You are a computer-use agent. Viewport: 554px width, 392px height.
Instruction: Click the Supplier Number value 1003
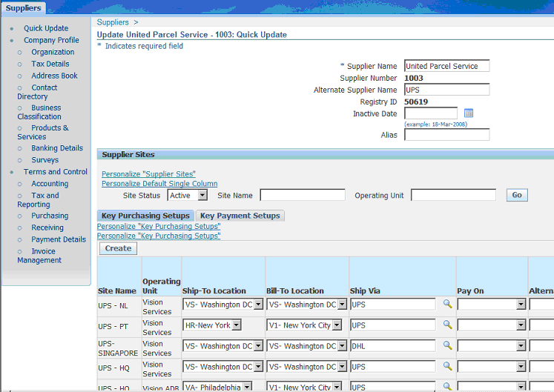[x=414, y=78]
